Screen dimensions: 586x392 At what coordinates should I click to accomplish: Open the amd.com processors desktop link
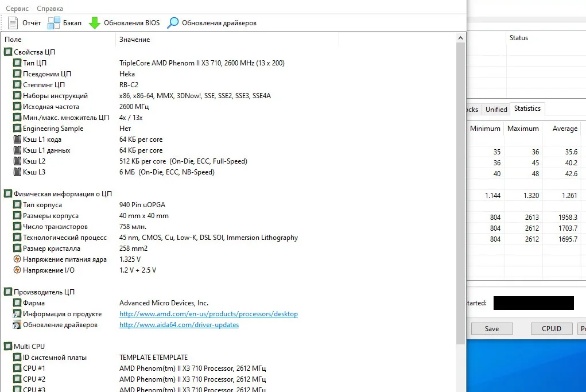tap(208, 314)
